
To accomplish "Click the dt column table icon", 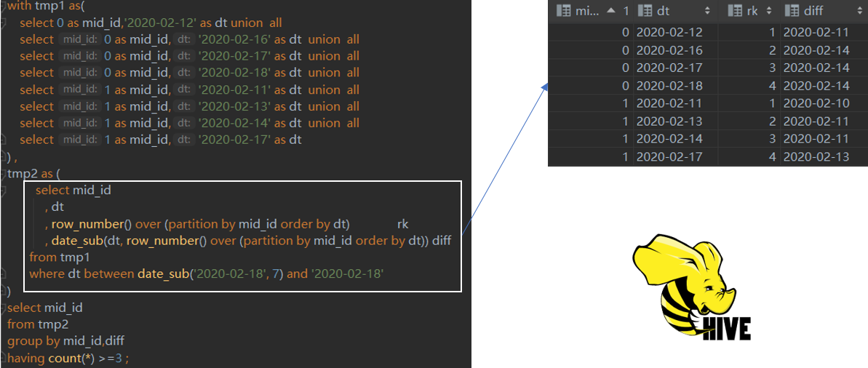I will click(x=644, y=12).
